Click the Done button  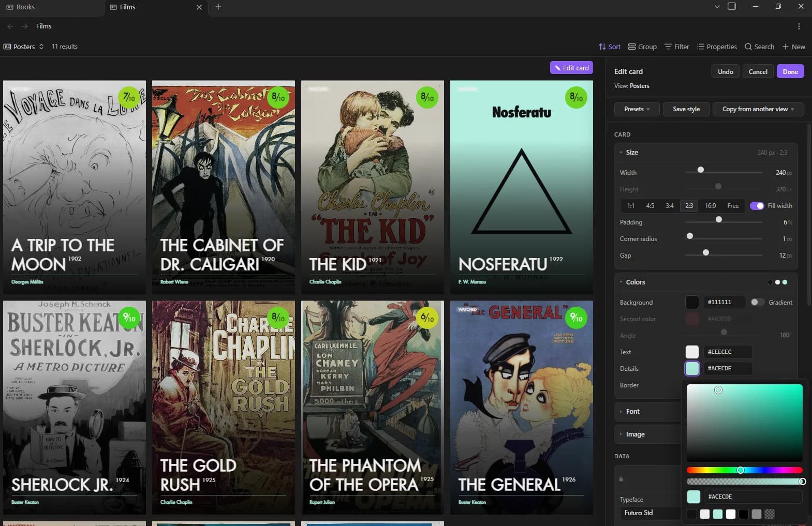point(790,71)
